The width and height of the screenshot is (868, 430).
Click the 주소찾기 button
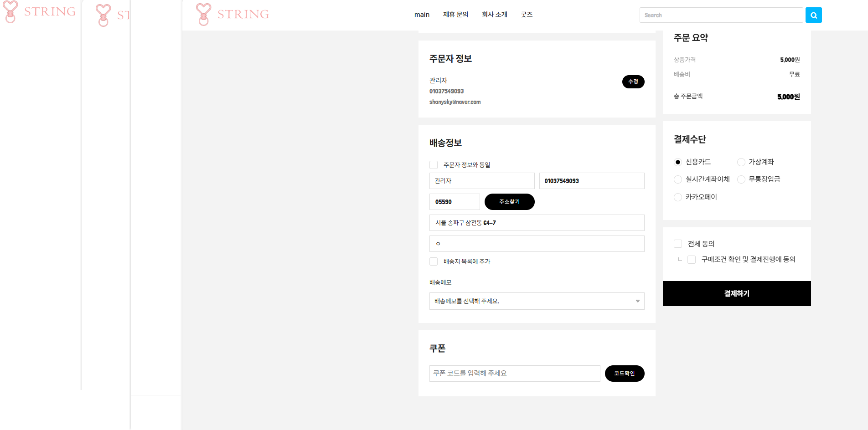coord(509,202)
